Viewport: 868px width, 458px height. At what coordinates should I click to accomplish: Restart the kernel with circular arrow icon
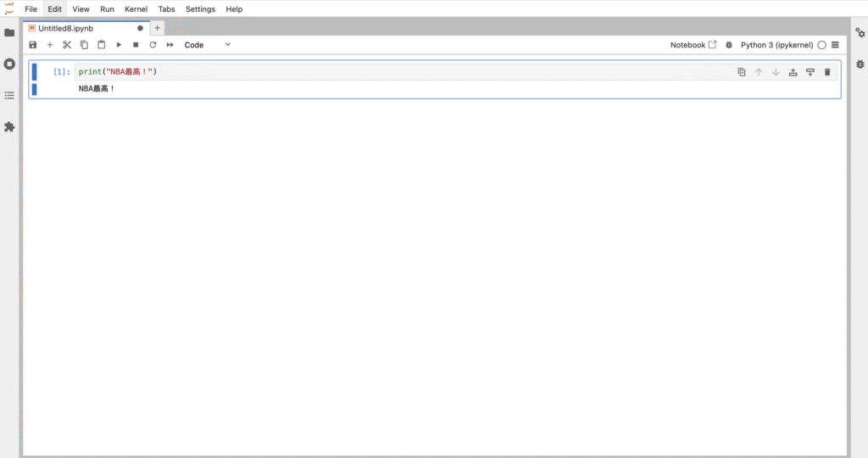pos(153,45)
